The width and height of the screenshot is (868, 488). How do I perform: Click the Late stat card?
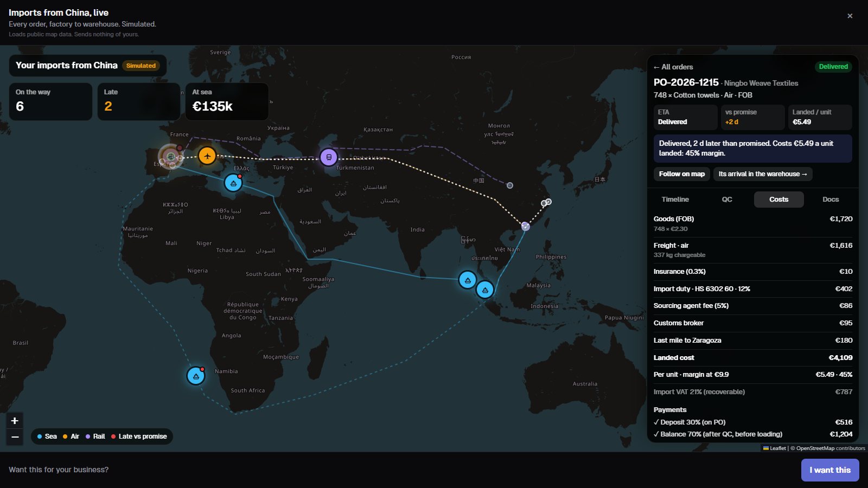(x=139, y=101)
